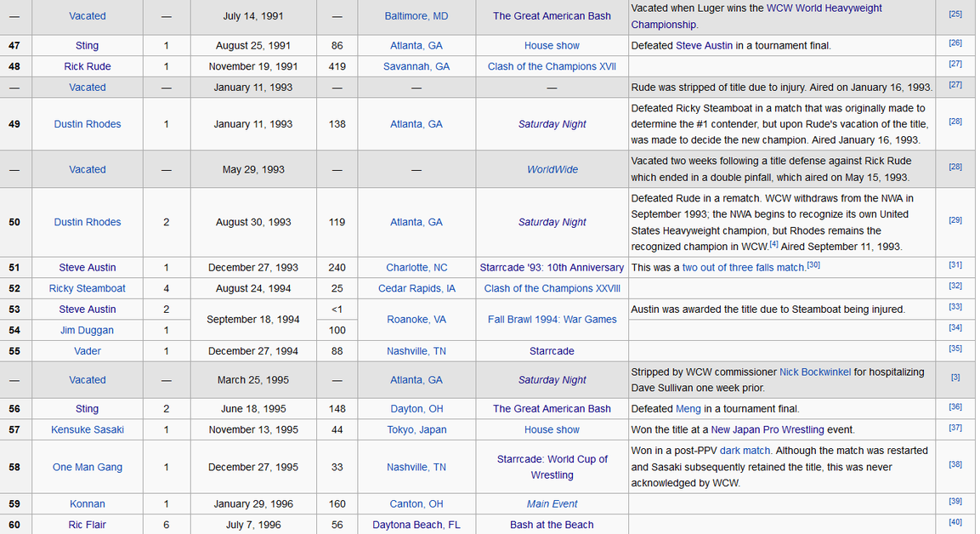Screen dimensions: 980x534
Task: Open Vader's wrestler page link
Action: [87, 351]
